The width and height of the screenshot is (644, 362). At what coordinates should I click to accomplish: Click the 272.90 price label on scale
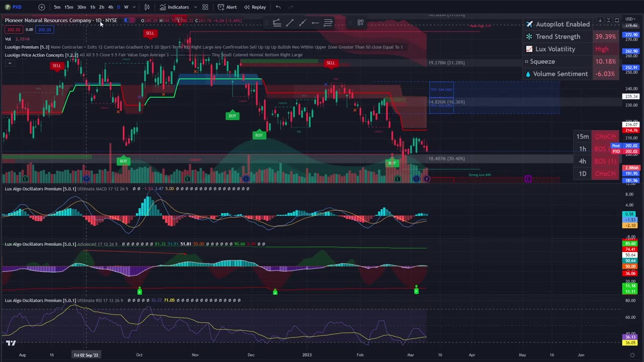tap(631, 35)
